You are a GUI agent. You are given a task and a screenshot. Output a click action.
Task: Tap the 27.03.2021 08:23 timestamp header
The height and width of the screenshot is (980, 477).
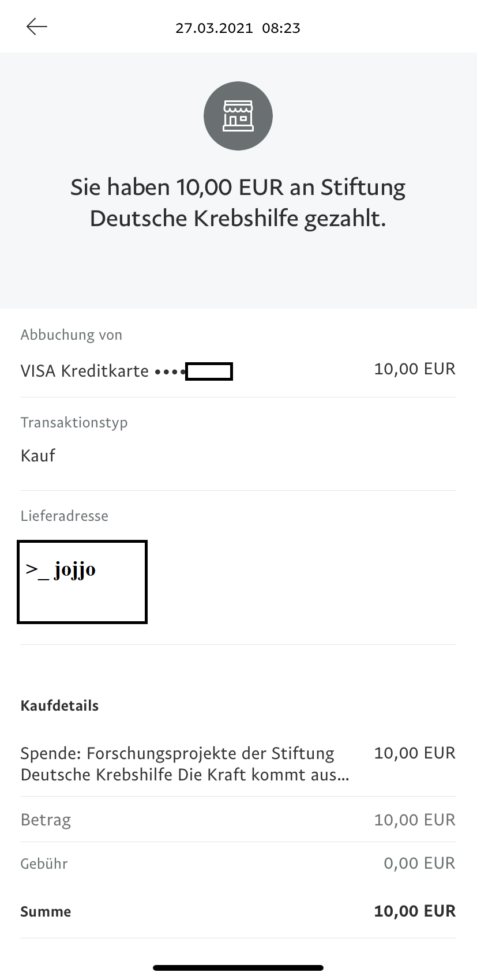238,28
